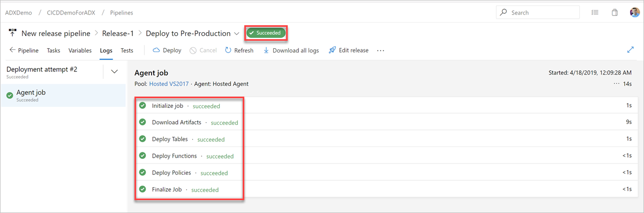This screenshot has height=213, width=644.
Task: Click the 9s duration of Download Artifacts
Action: [628, 122]
